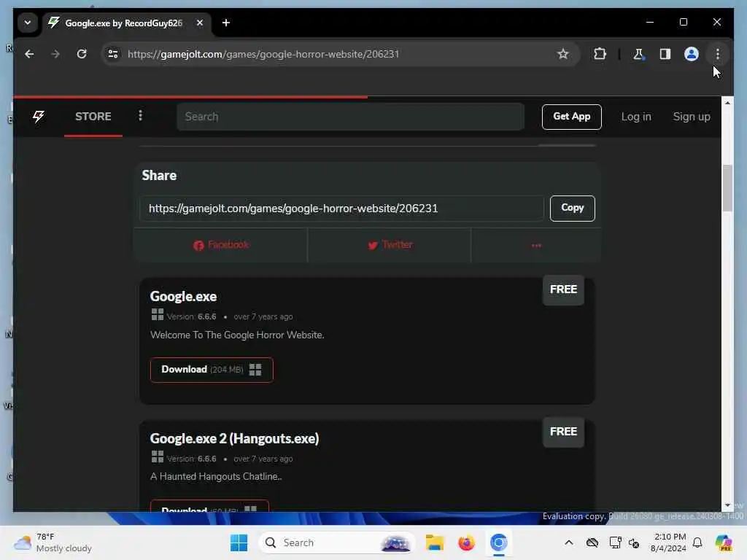Go back to the previous page
Viewport: 747px width, 560px height.
29,54
